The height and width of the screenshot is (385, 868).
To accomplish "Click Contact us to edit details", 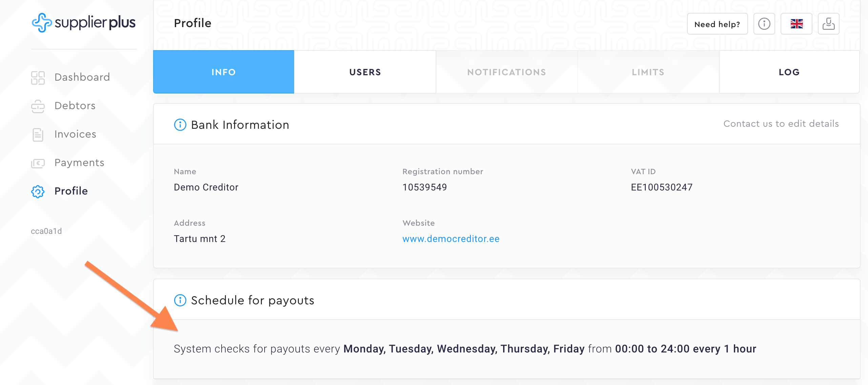I will [781, 124].
